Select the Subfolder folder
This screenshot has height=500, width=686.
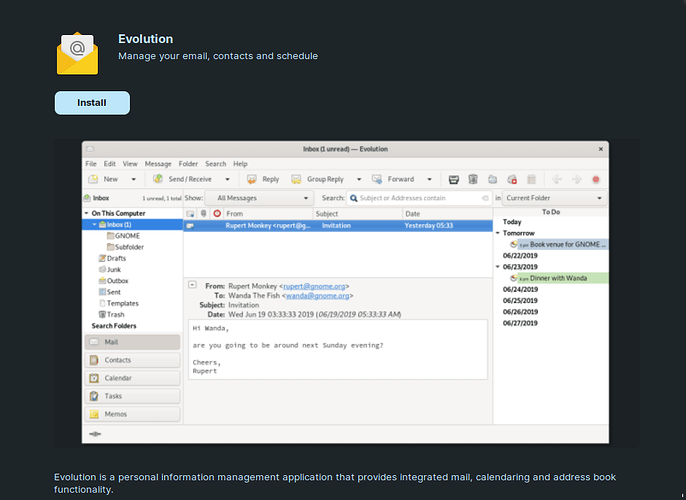tap(125, 247)
